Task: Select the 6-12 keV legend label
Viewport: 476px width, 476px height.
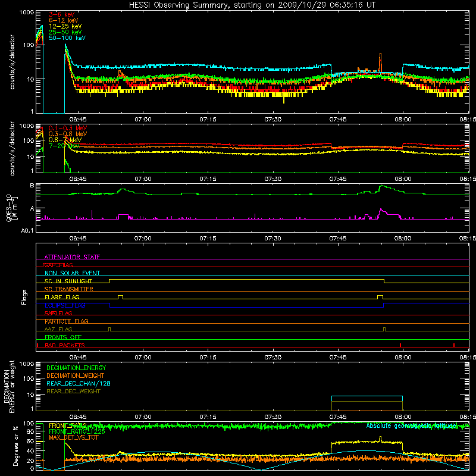Action: click(x=63, y=20)
